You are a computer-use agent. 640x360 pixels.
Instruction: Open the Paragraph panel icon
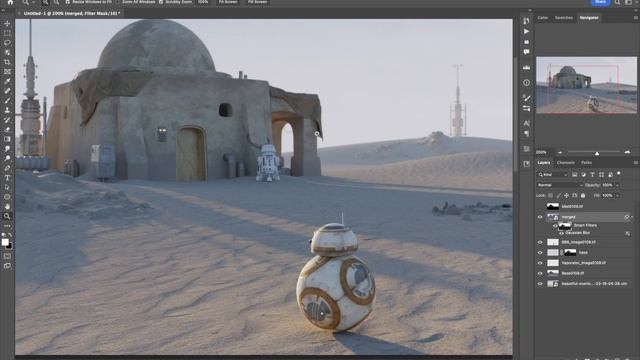click(x=527, y=133)
